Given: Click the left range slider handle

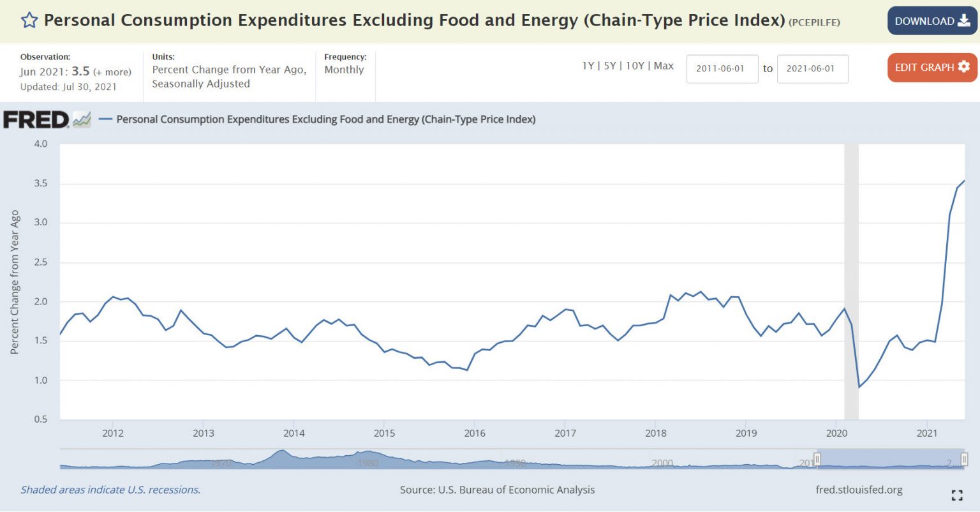Looking at the screenshot, I should click(x=817, y=459).
